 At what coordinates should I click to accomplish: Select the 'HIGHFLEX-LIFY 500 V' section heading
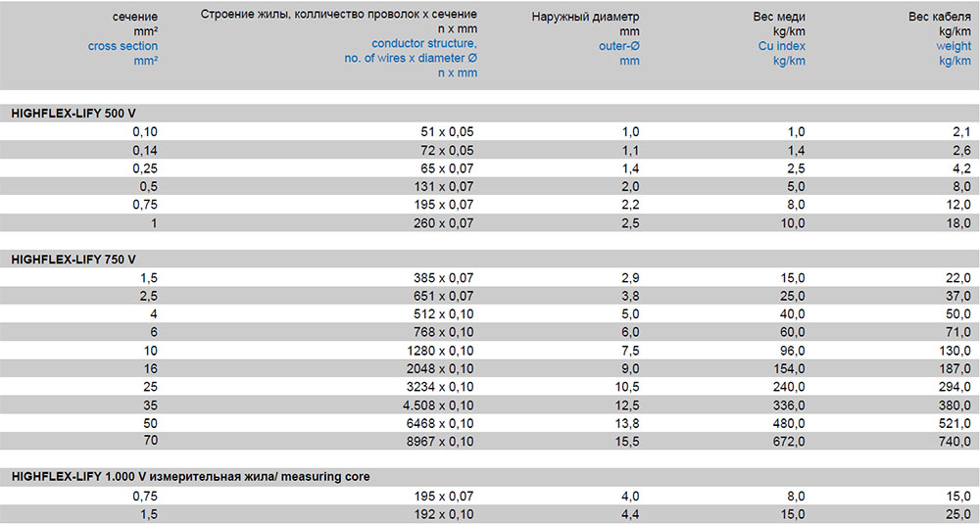(x=73, y=114)
